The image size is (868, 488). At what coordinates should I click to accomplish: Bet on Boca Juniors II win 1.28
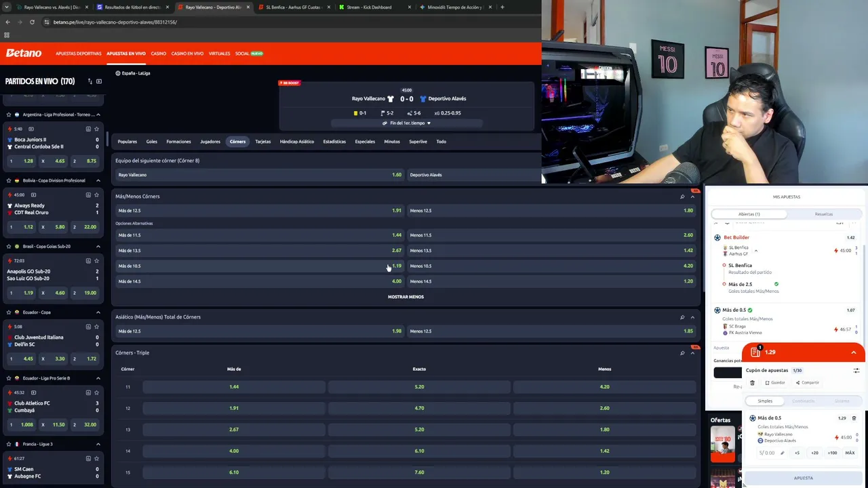(22, 161)
